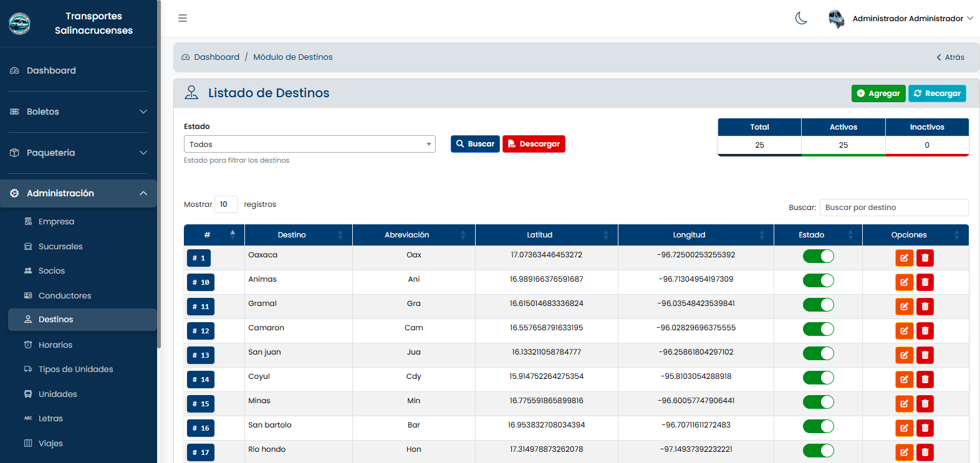Screen dimensions: 980x463
Task: Sort table by Abreviación column
Action: [413, 235]
